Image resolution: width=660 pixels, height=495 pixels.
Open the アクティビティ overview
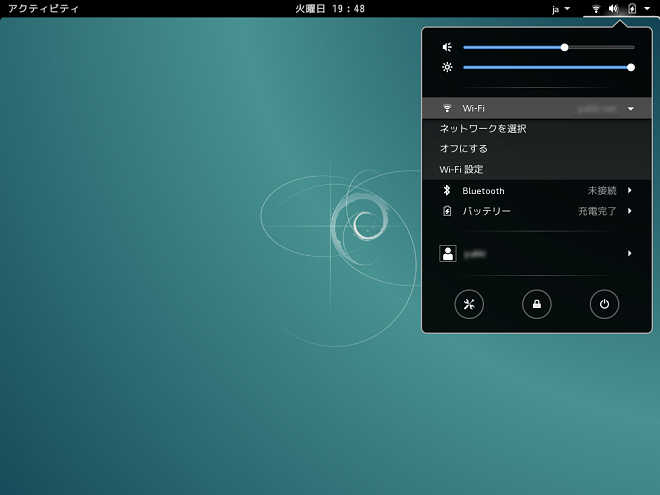pyautogui.click(x=43, y=8)
